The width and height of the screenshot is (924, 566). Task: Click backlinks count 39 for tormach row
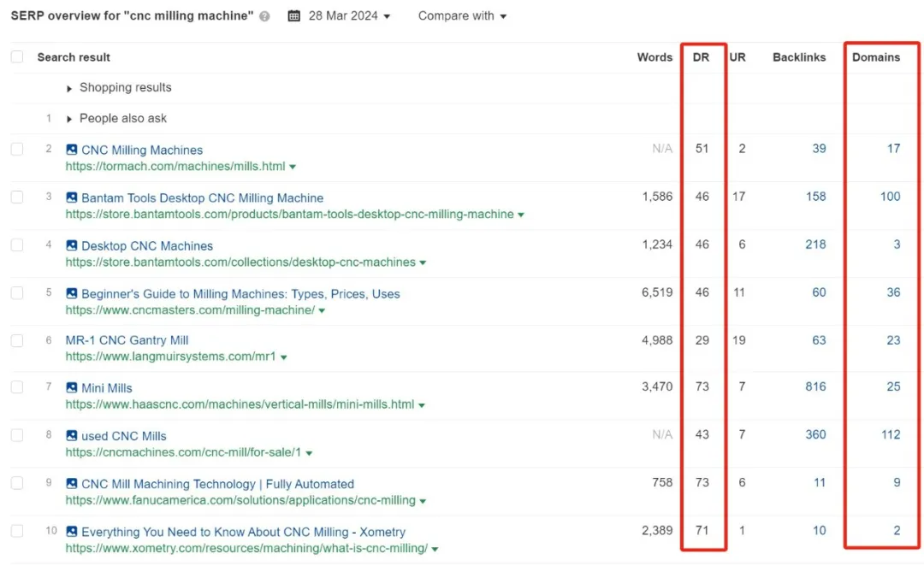coord(819,149)
